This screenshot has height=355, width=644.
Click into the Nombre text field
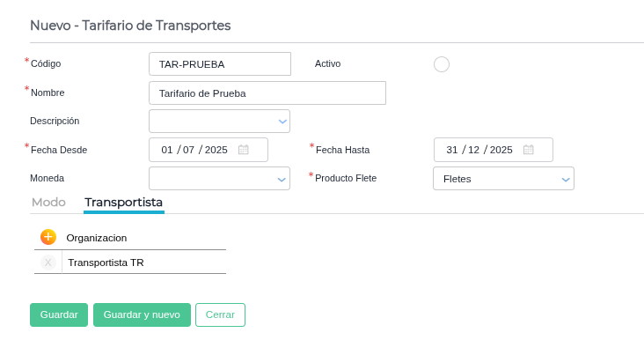[x=267, y=93]
